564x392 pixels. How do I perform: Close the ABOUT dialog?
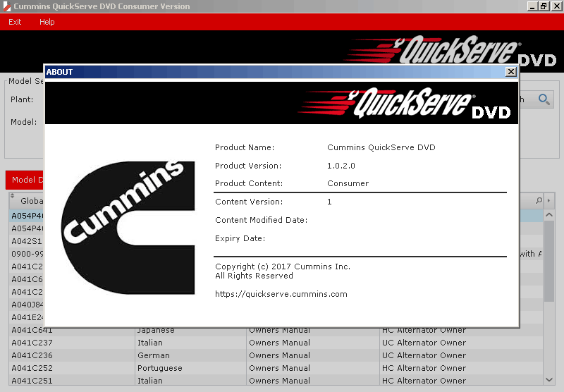(510, 72)
